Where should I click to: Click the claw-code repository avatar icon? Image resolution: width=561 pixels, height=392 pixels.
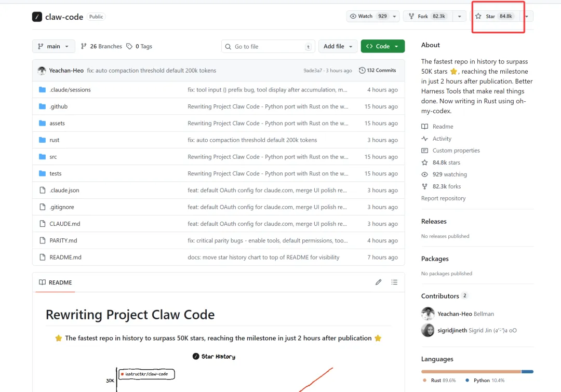click(x=37, y=17)
